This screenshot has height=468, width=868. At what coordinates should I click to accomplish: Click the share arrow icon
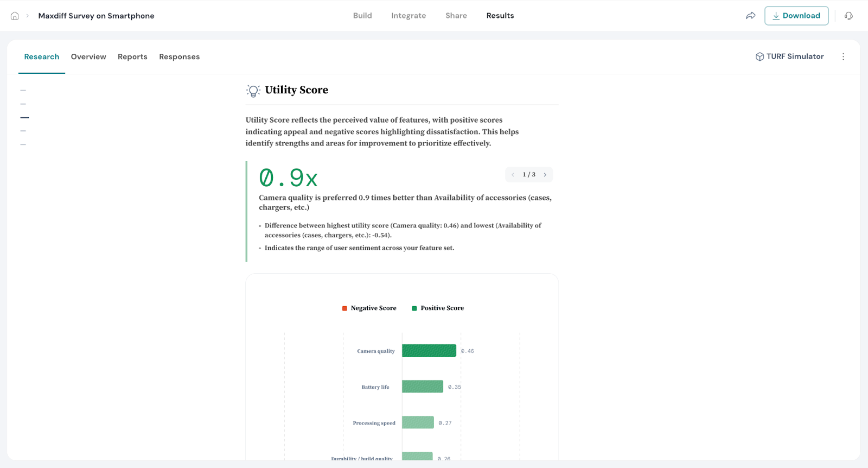[750, 16]
